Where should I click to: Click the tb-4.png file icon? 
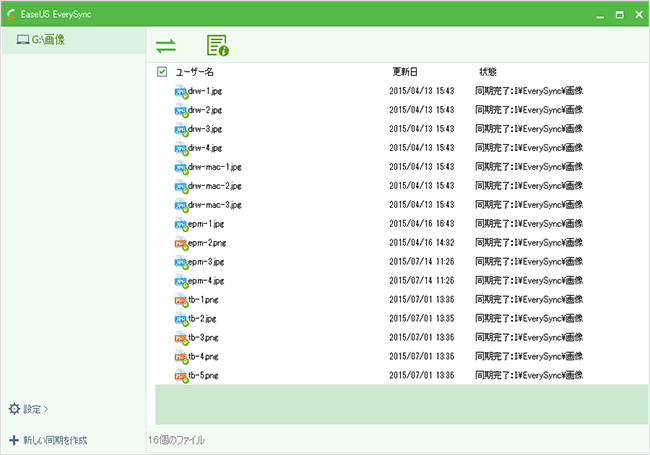[181, 358]
